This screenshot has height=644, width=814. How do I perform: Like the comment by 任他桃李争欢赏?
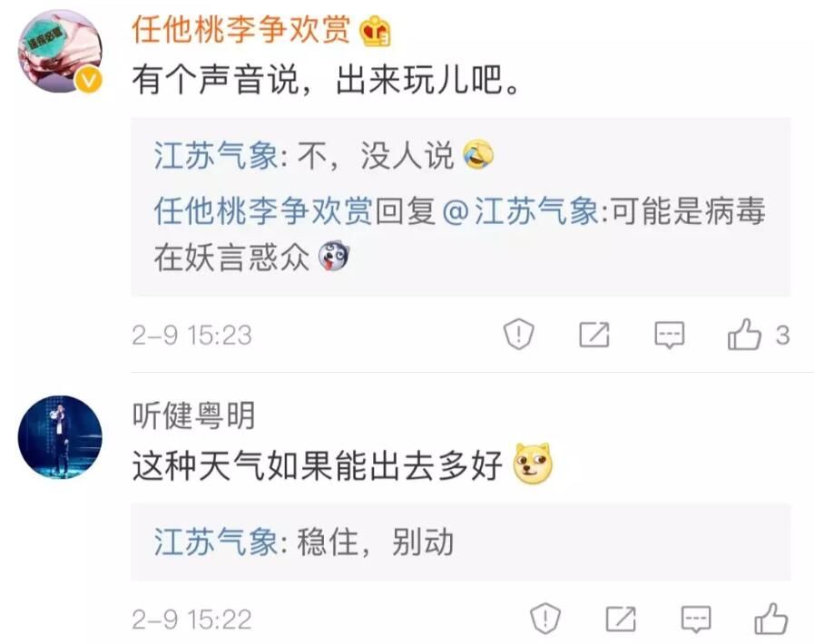[x=744, y=335]
